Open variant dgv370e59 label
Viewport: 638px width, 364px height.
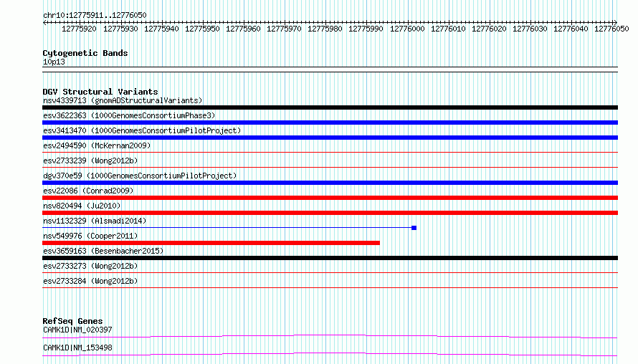(x=140, y=176)
